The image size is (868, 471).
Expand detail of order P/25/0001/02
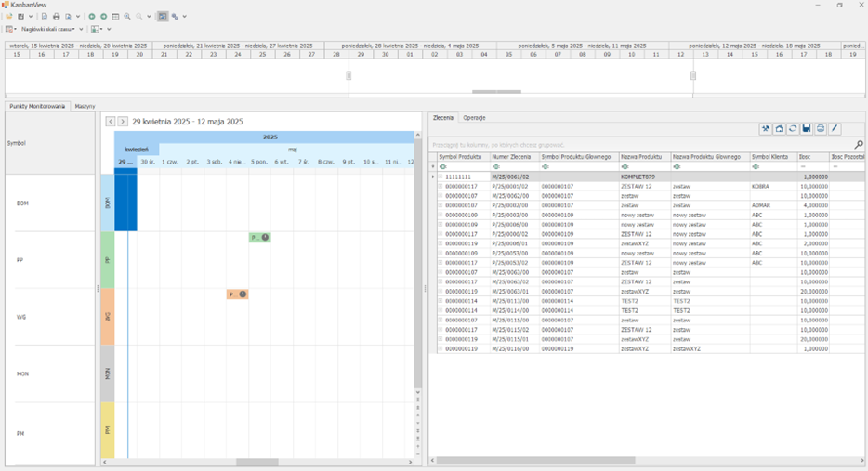pos(441,187)
